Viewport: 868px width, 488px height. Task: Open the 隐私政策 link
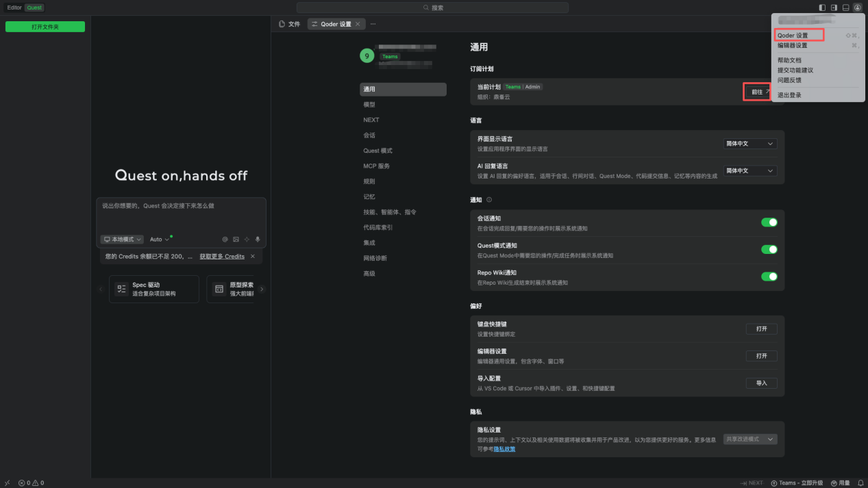point(504,449)
